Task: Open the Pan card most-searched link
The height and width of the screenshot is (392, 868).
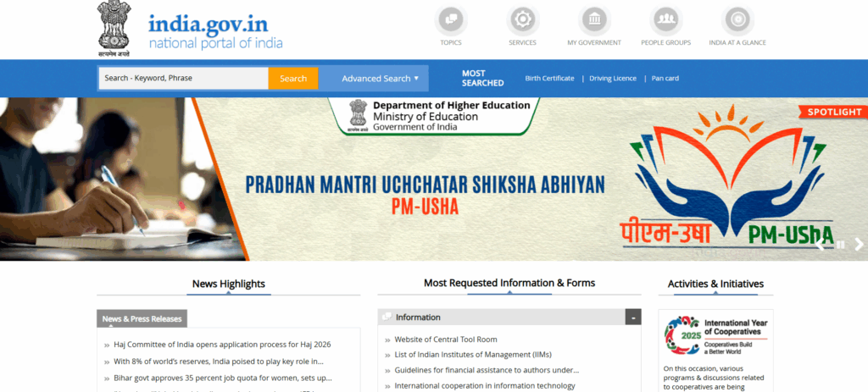Action: [x=665, y=79]
